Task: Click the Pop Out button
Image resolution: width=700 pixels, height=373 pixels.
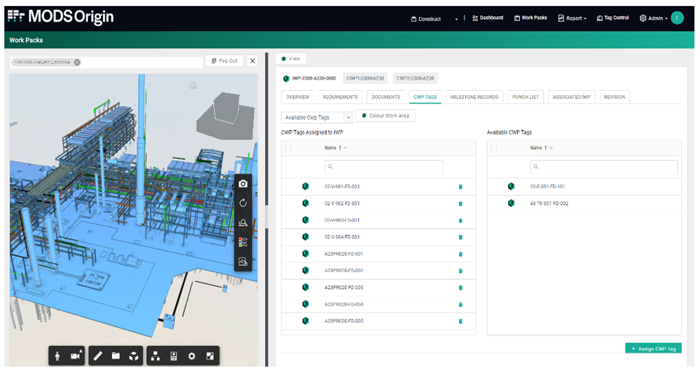Action: pos(225,61)
